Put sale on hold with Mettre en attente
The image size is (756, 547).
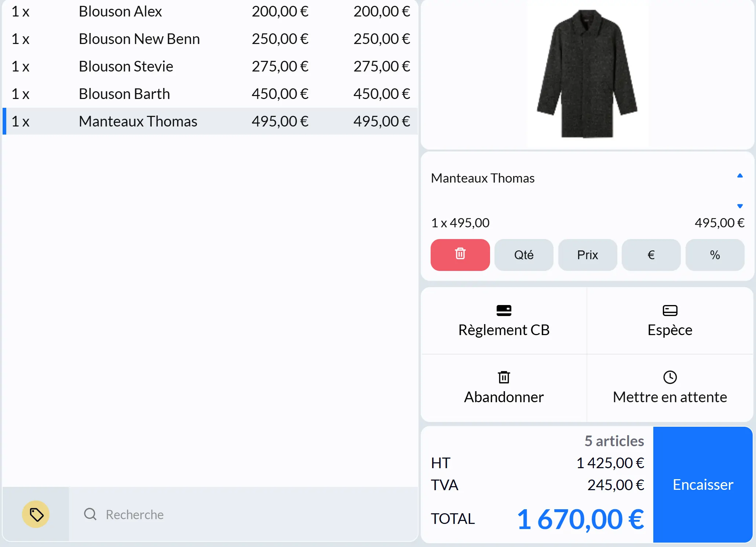point(670,388)
